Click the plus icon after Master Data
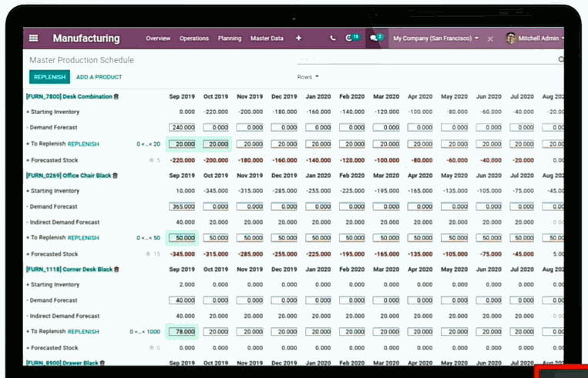This screenshot has width=588, height=378. click(x=299, y=38)
